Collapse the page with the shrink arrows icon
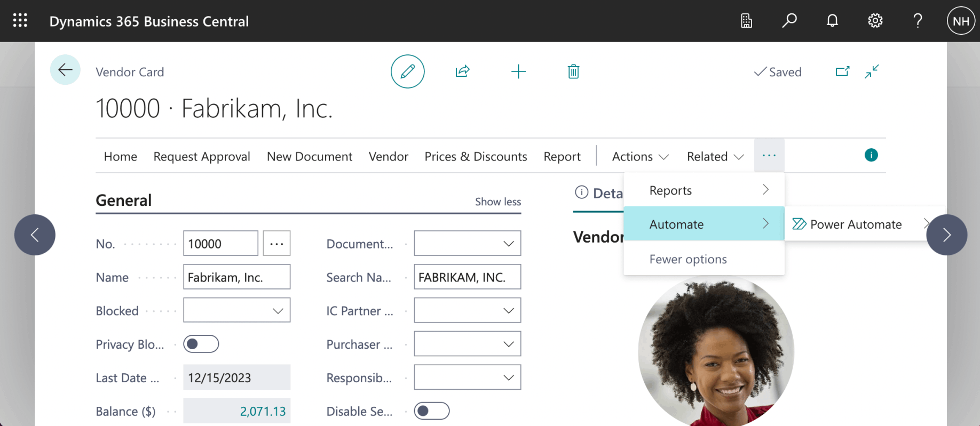The image size is (980, 426). pos(872,71)
